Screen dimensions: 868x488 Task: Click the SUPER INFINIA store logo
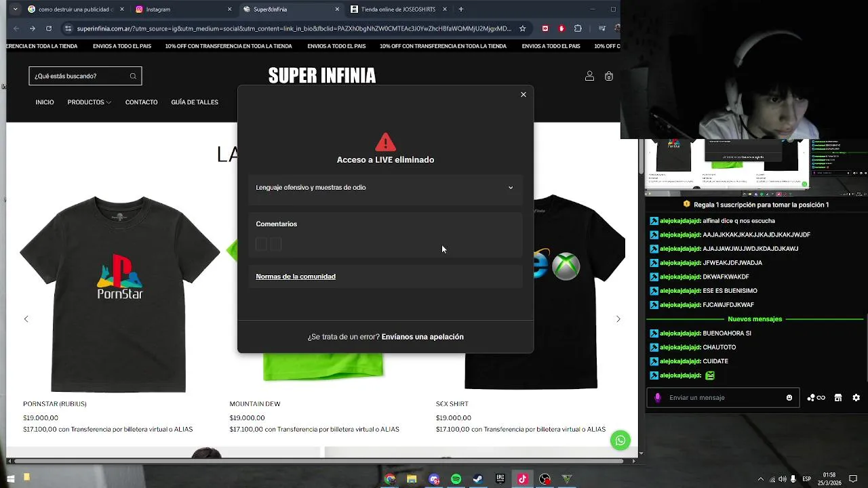(321, 75)
